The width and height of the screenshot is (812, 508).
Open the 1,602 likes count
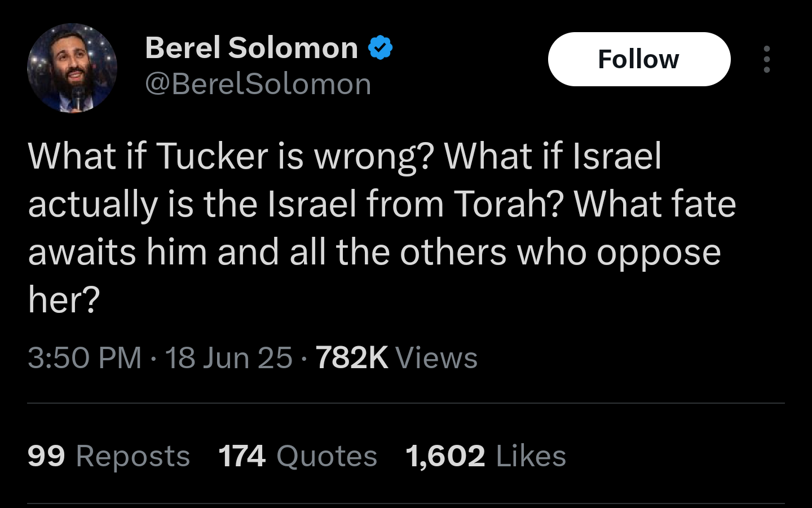click(x=445, y=456)
